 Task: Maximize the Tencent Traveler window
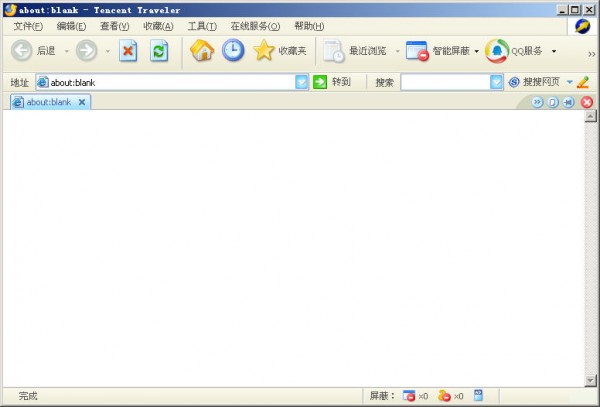575,10
